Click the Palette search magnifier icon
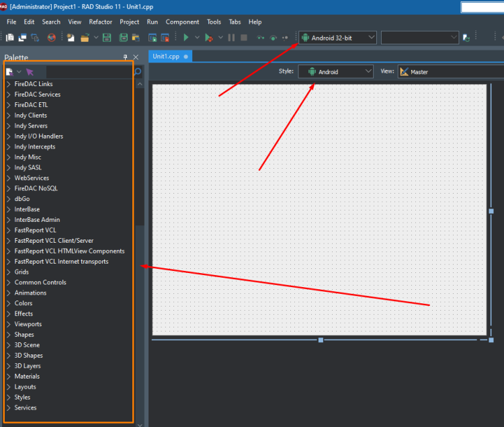 138,72
